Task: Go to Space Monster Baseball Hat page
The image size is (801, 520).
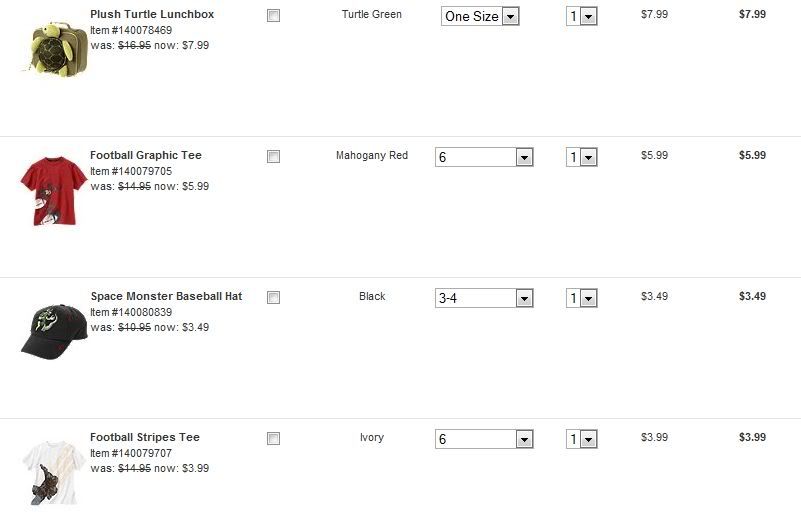Action: pos(167,296)
